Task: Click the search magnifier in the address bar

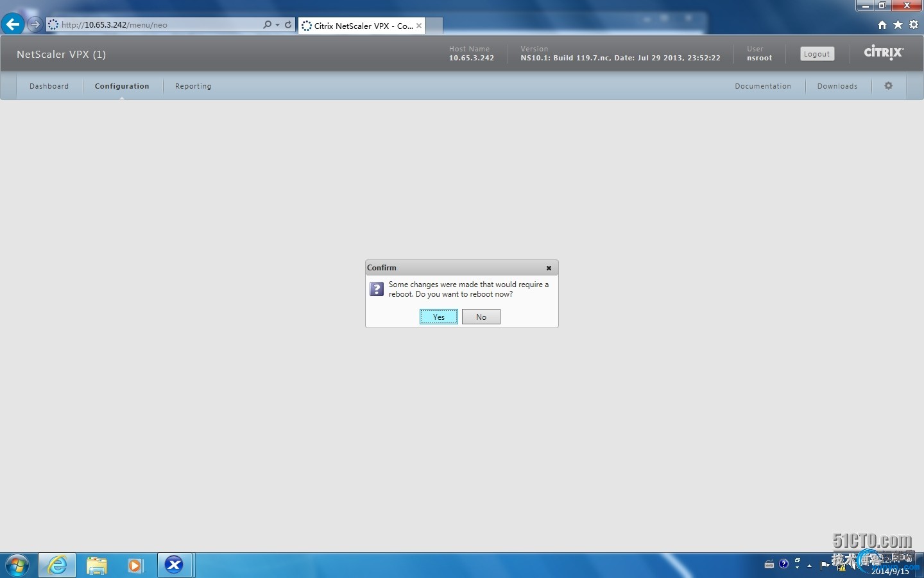Action: coord(267,25)
